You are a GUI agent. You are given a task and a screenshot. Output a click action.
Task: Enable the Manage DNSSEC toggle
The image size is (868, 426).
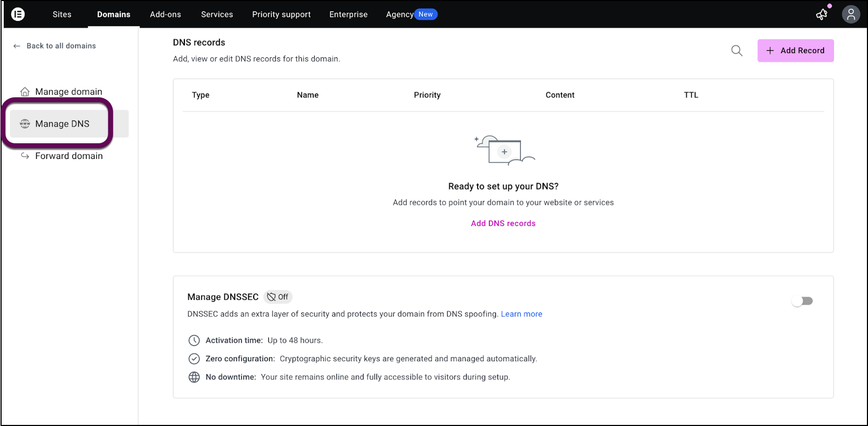[802, 301]
